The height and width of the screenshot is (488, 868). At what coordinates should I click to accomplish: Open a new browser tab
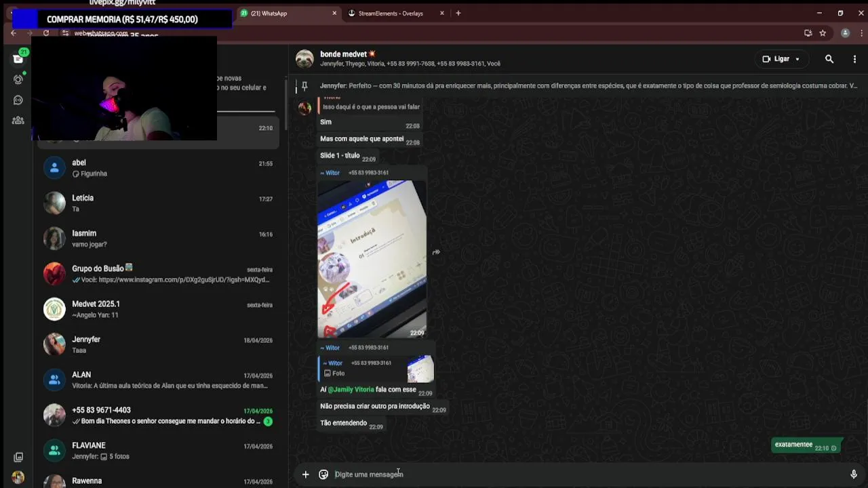458,13
